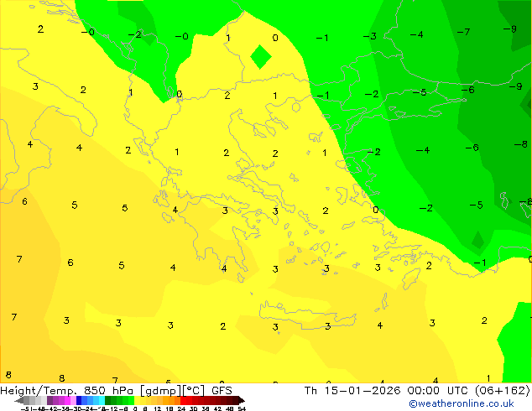Screen dimensions: 532x411
Task: Pick the bright red swatch above 24 in legend
Action: pyautogui.click(x=184, y=400)
